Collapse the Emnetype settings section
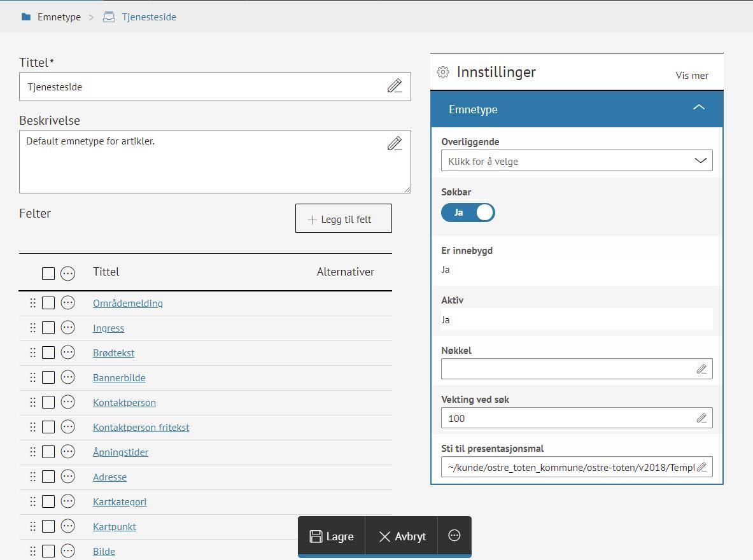The image size is (753, 560). [x=698, y=108]
